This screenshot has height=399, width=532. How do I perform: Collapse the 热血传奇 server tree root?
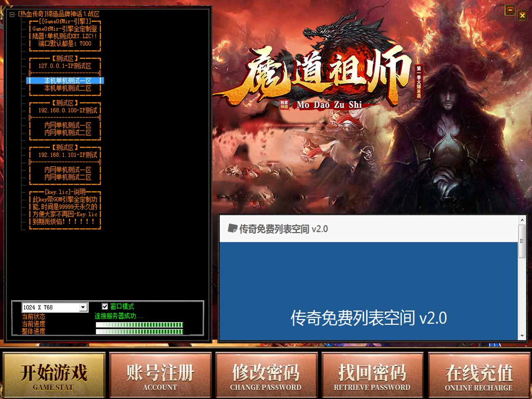coord(12,14)
